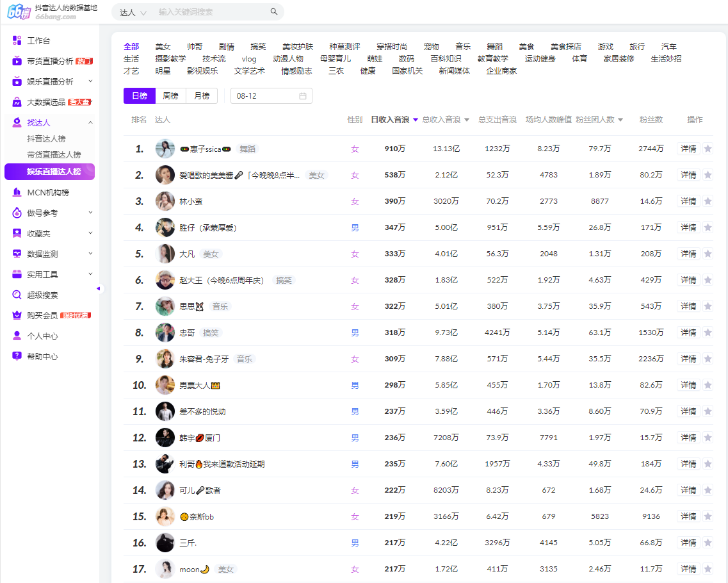
Task: Expand the 做号参考 sidebar menu
Action: [x=90, y=213]
